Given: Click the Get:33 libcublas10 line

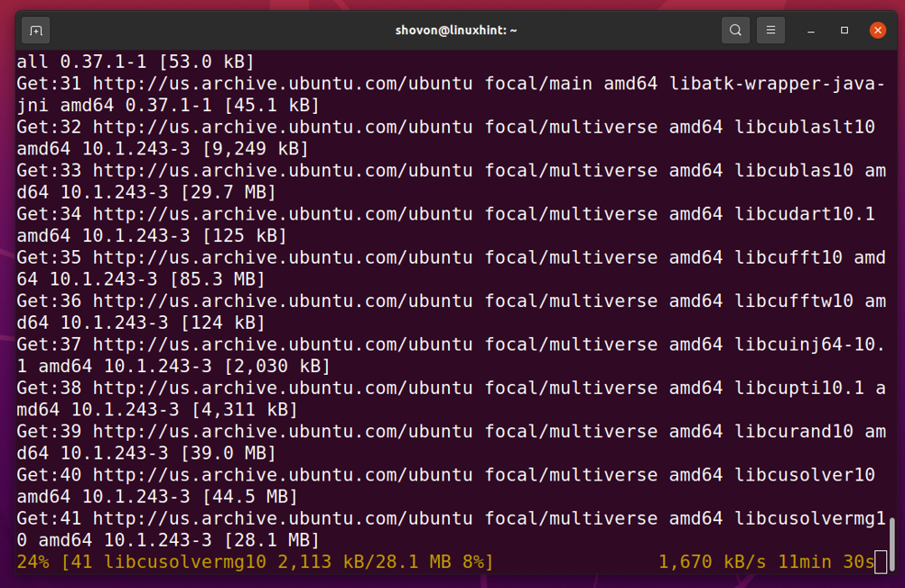Looking at the screenshot, I should [x=450, y=182].
